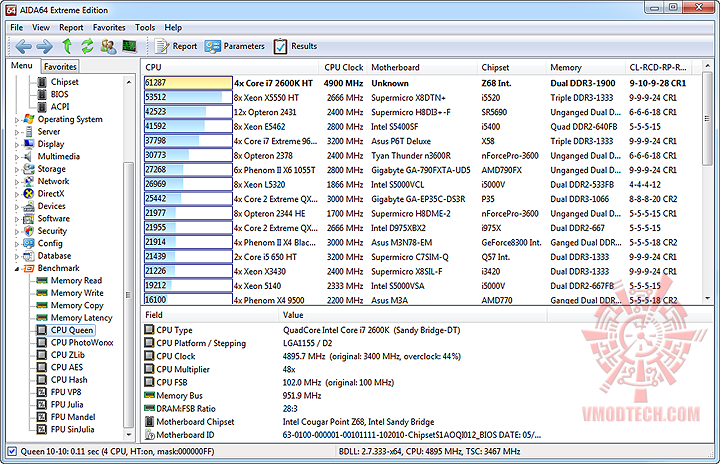
Task: Select the Software icon in tree
Action: coord(29,219)
